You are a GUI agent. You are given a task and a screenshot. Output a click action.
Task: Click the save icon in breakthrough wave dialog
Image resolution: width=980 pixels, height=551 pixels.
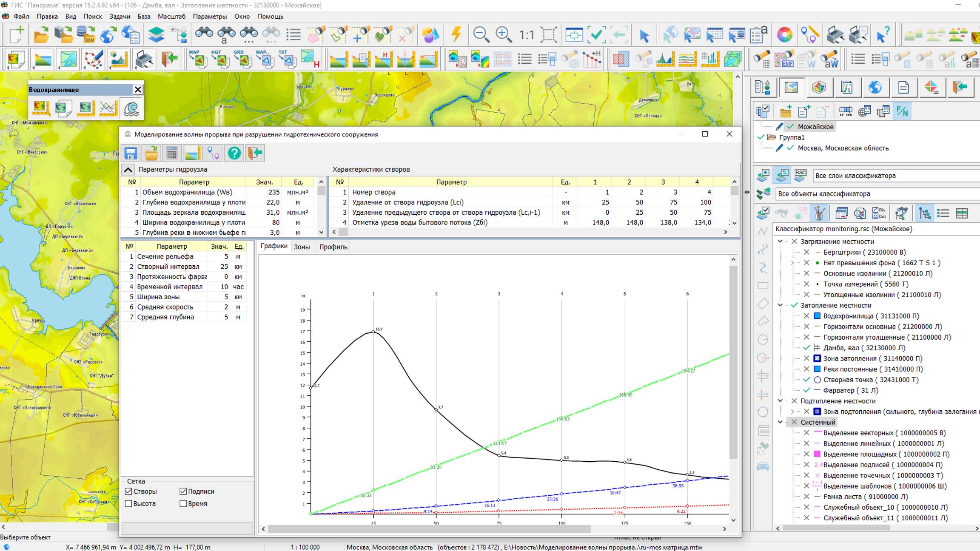tap(131, 153)
